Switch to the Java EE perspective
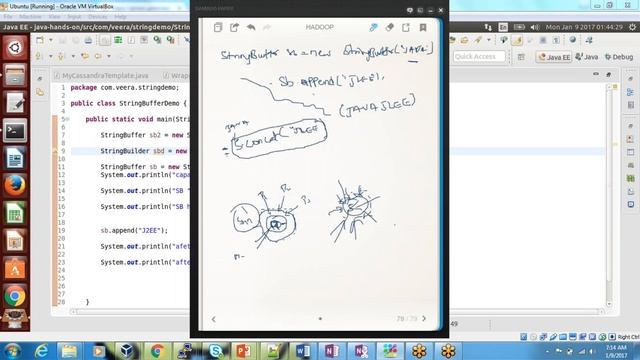The height and width of the screenshot is (360, 640). (x=554, y=57)
